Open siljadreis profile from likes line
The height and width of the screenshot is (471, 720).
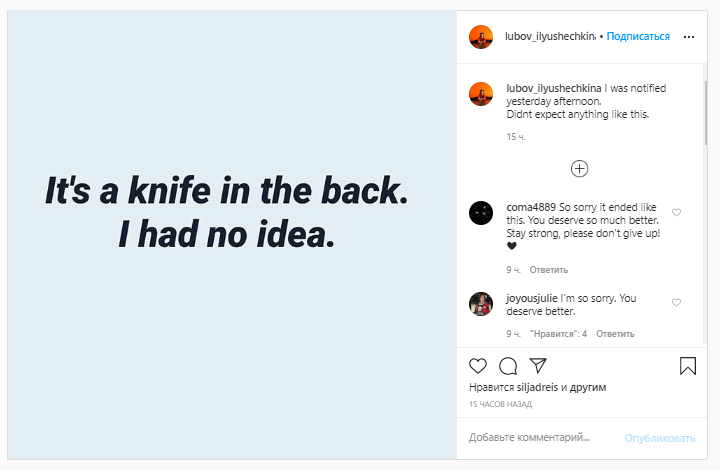click(x=537, y=387)
